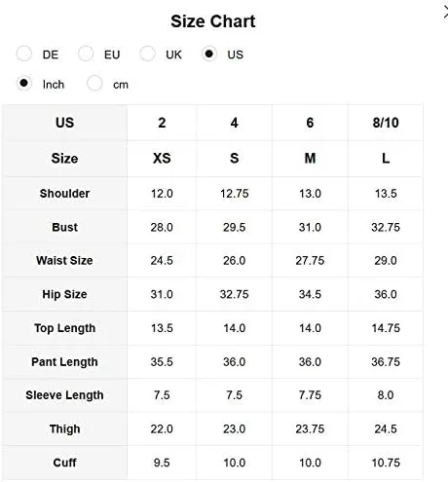This screenshot has width=448, height=482.
Task: Click the XS size column header
Action: point(162,159)
